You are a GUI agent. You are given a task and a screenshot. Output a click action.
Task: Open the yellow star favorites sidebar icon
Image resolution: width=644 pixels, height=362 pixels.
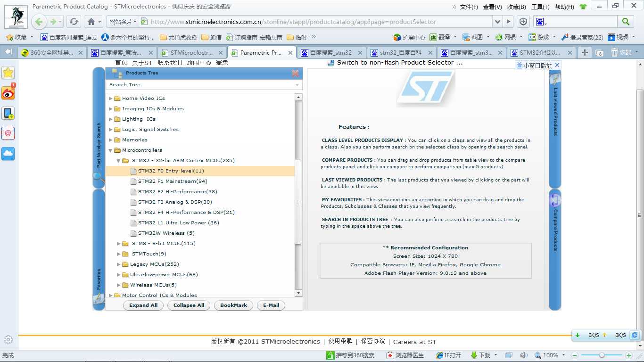pyautogui.click(x=8, y=73)
